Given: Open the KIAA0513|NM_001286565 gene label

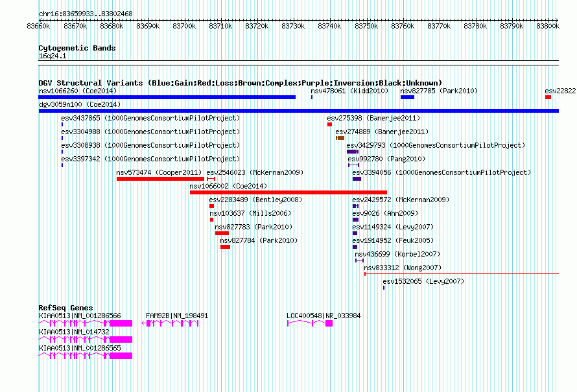Looking at the screenshot, I should [x=80, y=348].
